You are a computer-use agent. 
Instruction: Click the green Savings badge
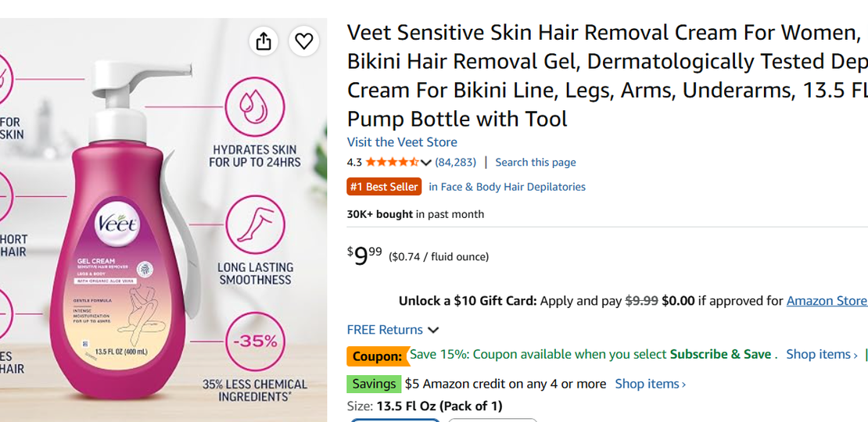[374, 384]
